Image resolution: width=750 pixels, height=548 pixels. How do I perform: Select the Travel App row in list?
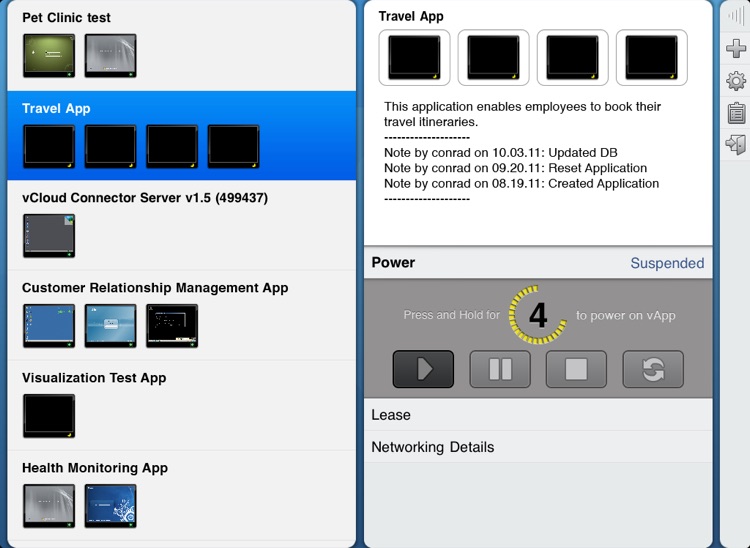pos(182,135)
